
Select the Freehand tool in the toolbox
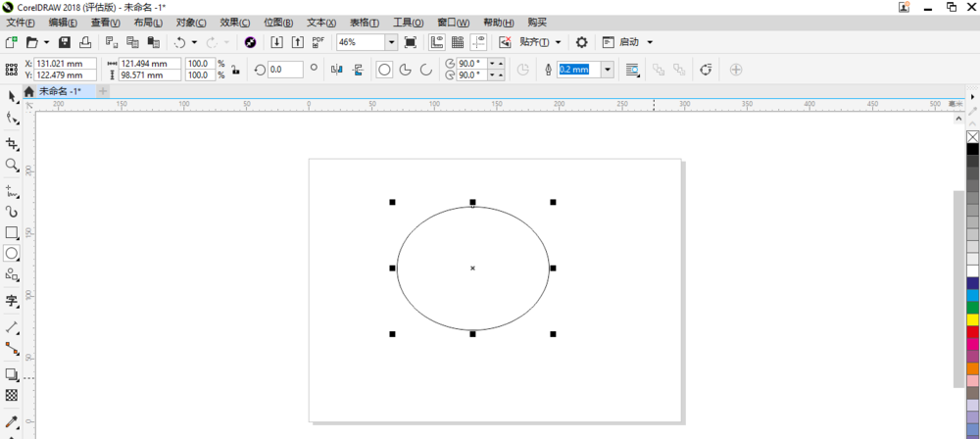click(11, 191)
